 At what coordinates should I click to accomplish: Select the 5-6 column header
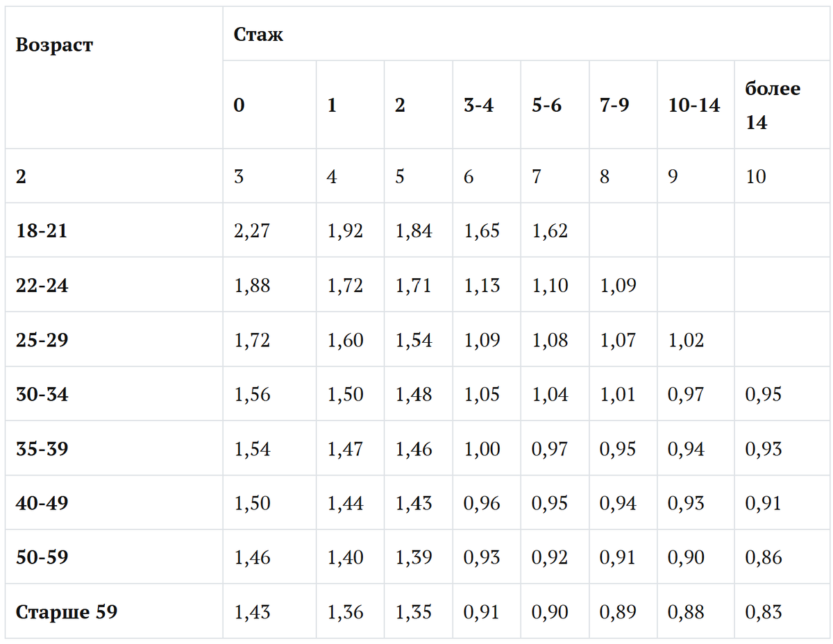point(555,105)
